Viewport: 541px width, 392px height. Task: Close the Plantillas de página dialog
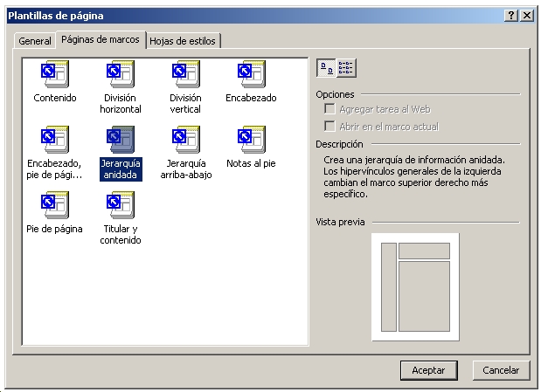click(x=527, y=16)
